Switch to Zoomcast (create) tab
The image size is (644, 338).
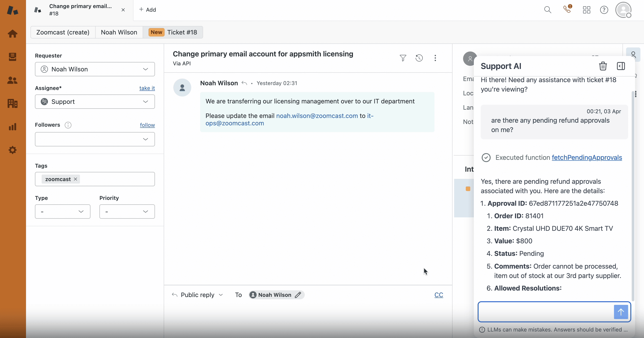point(63,32)
